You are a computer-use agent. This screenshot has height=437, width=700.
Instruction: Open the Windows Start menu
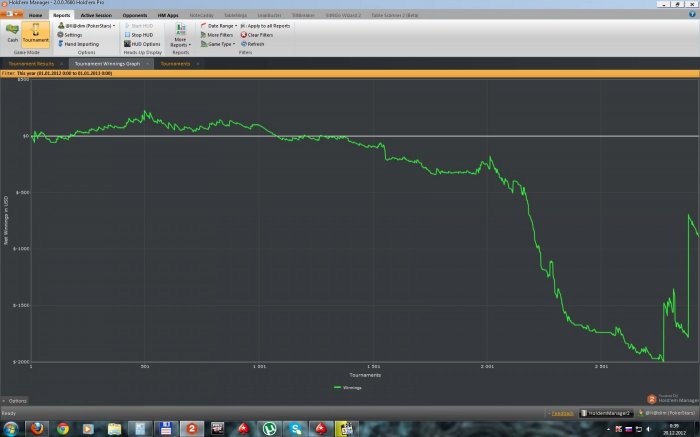[x=10, y=429]
